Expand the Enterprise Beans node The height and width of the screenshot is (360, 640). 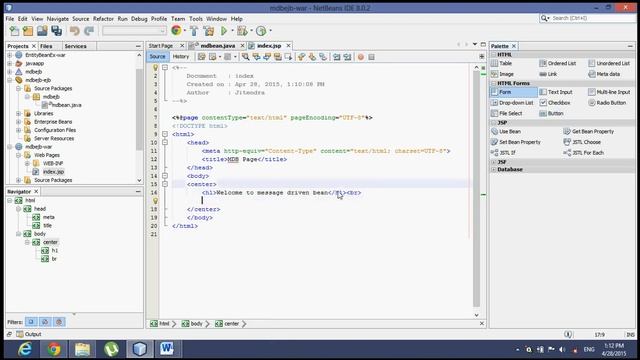(x=18, y=122)
